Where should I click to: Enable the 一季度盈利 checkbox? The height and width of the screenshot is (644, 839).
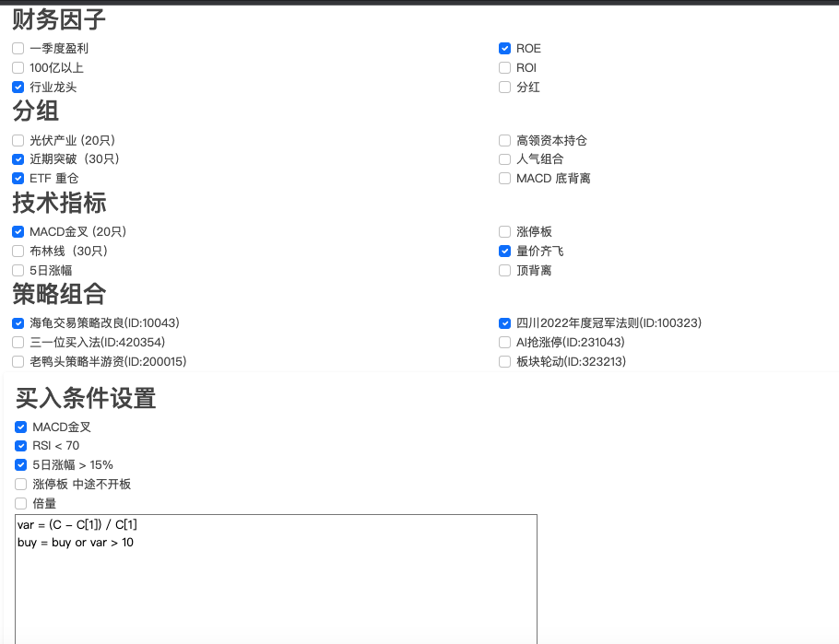click(18, 49)
